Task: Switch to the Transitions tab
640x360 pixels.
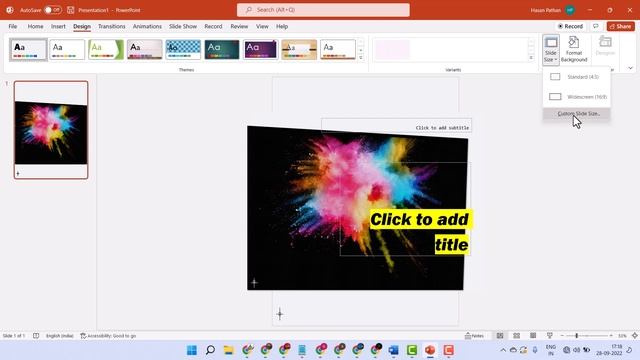Action: click(111, 27)
